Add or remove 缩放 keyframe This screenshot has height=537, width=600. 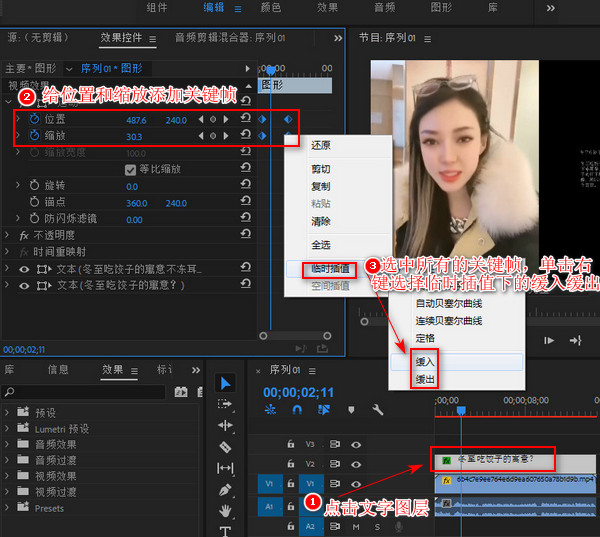[213, 136]
